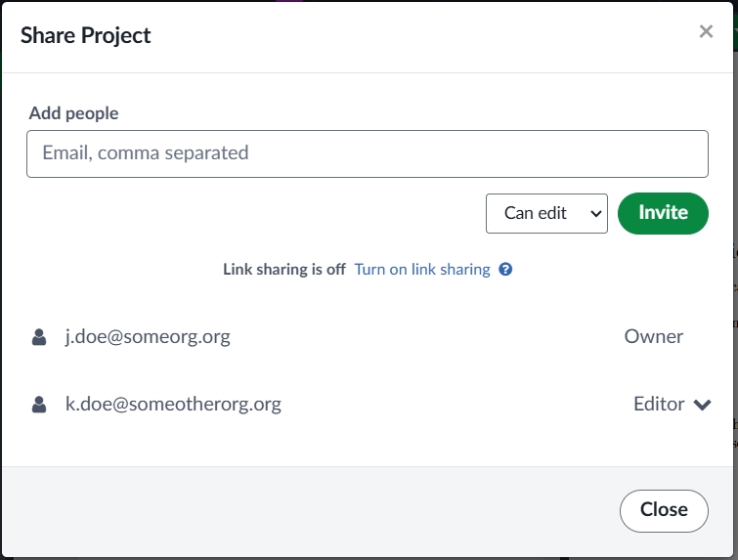Click the Share Project dialog title
738x560 pixels.
[86, 36]
